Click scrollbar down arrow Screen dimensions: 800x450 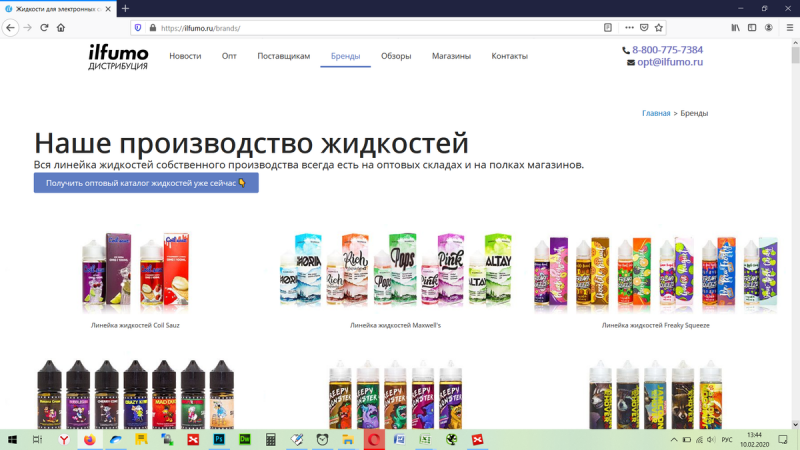tap(795, 424)
